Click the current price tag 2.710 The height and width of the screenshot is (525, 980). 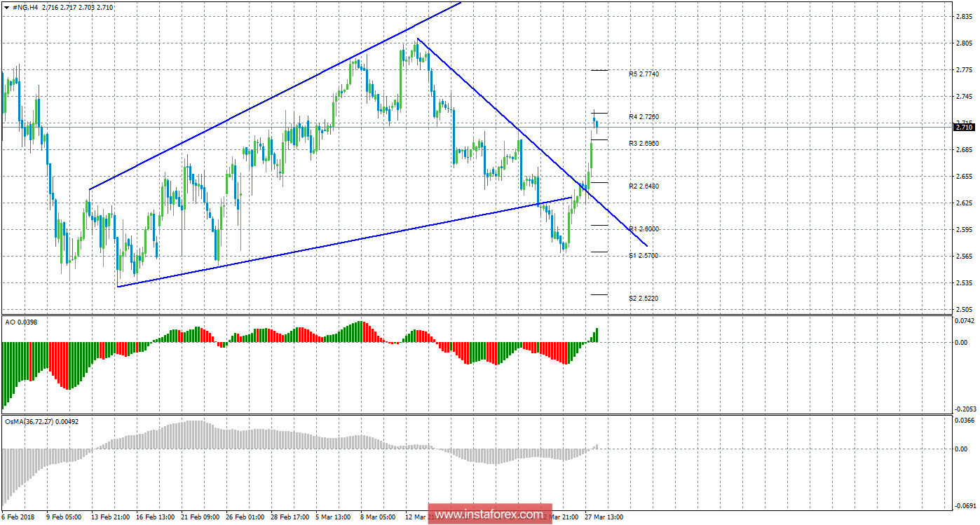pyautogui.click(x=964, y=127)
